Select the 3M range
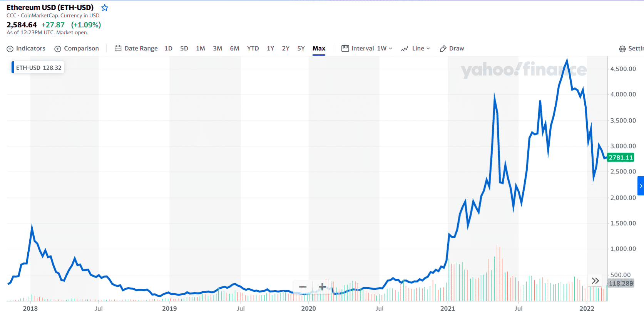The height and width of the screenshot is (323, 644). click(217, 49)
